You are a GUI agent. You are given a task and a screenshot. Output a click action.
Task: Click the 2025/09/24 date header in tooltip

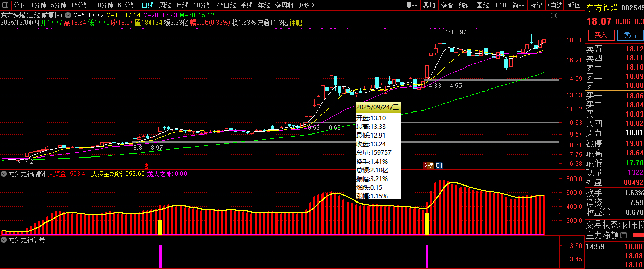click(378, 107)
